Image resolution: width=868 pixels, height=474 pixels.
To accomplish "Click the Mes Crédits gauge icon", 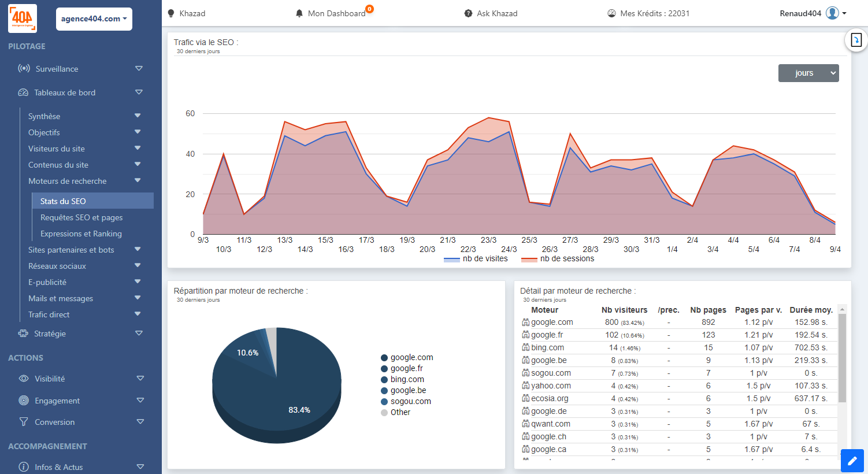I will click(x=611, y=13).
